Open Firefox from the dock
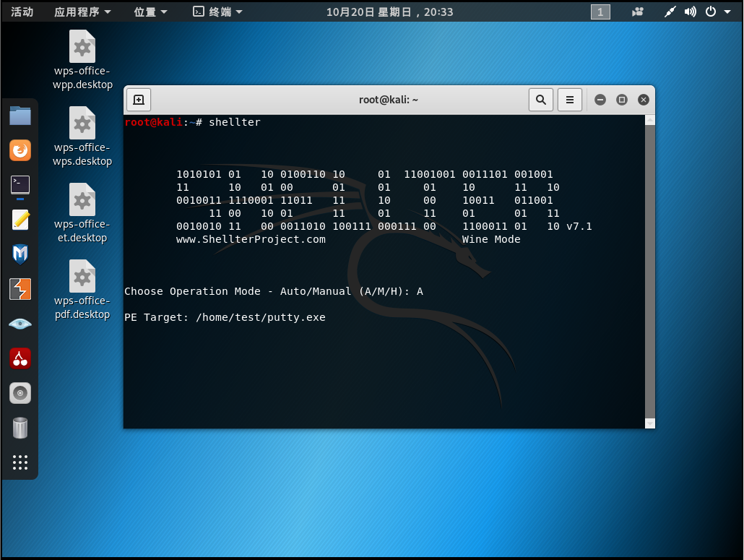 click(20, 150)
